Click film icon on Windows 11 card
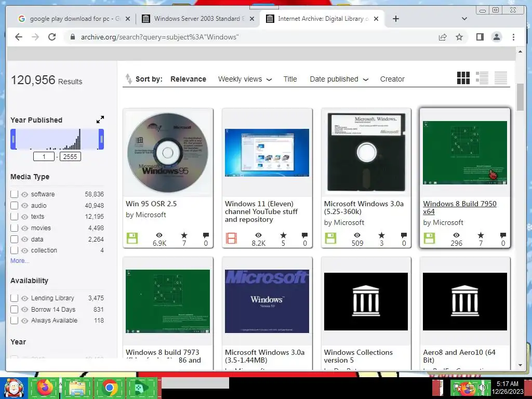 coord(231,238)
